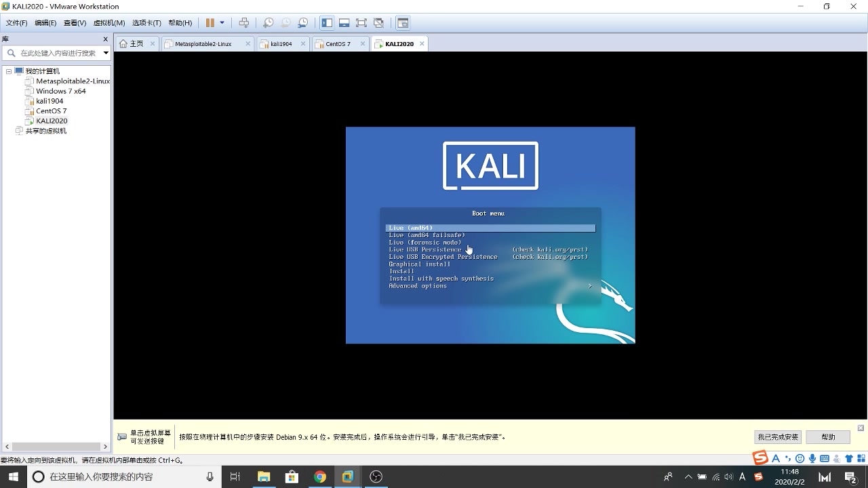Open the 虚拟机(M) menu

click(x=108, y=22)
